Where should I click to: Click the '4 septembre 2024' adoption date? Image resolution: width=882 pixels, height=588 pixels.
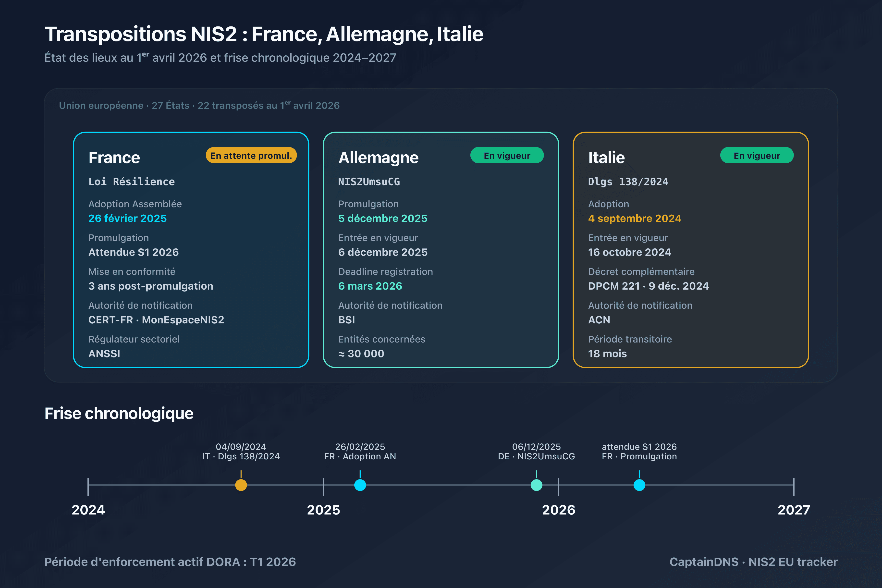tap(635, 218)
